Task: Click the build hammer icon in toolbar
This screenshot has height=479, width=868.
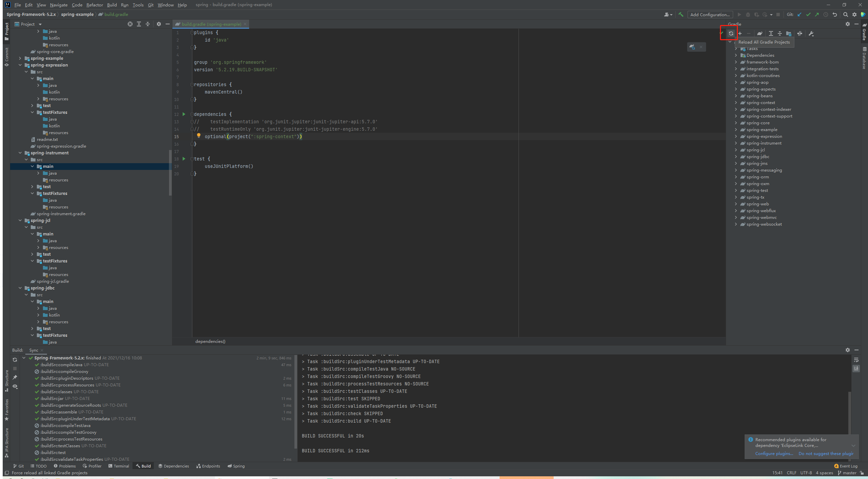Action: coord(681,15)
